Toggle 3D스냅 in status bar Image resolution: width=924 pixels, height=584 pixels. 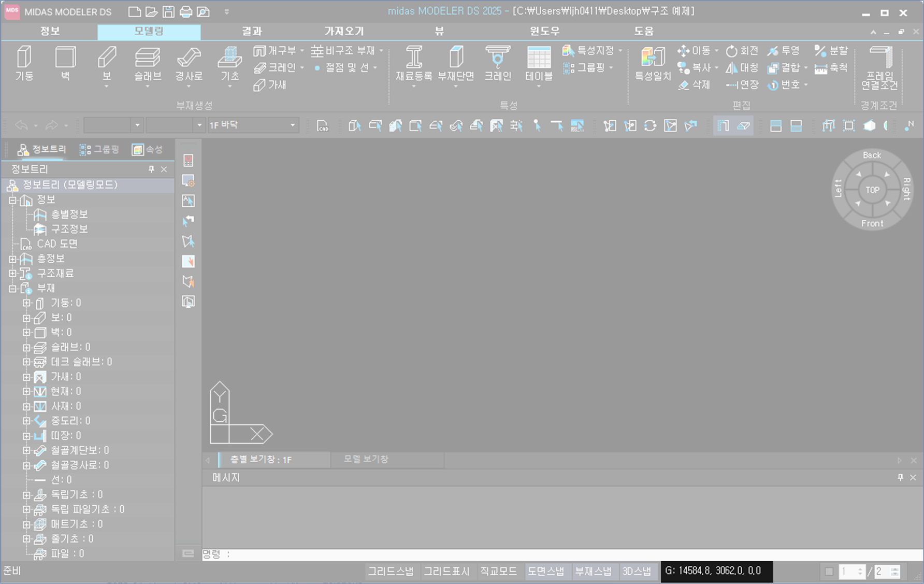[637, 571]
